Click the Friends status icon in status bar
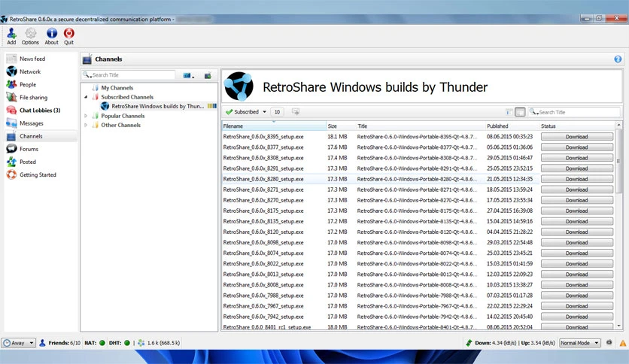Screen dimensions: 629x364 (x=42, y=343)
